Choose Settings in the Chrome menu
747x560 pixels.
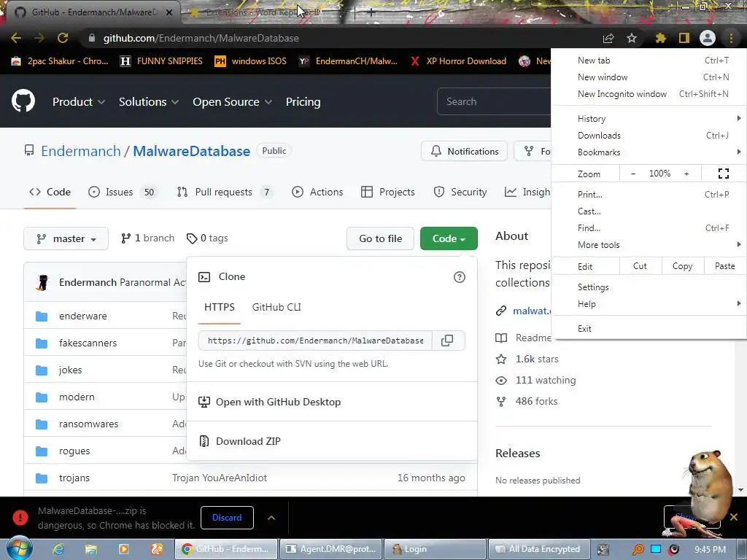(x=649, y=287)
